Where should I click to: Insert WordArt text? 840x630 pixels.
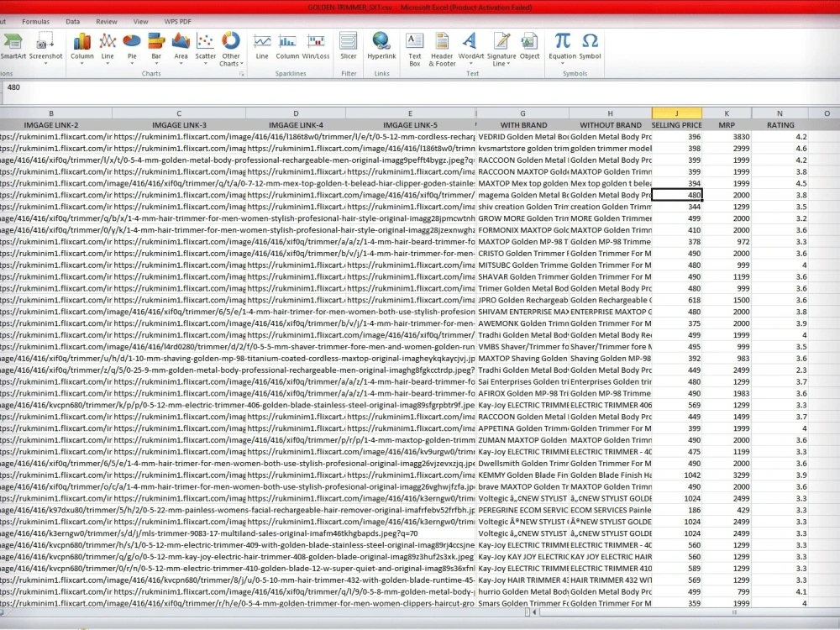click(471, 46)
